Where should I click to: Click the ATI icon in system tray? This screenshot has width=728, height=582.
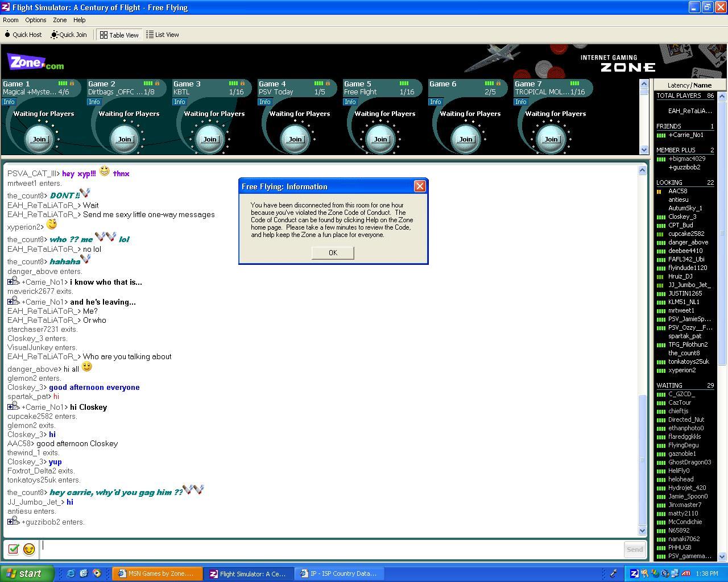click(686, 573)
